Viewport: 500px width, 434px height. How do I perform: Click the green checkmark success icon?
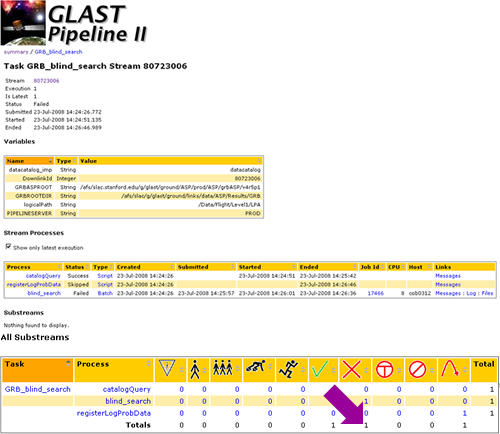(320, 369)
